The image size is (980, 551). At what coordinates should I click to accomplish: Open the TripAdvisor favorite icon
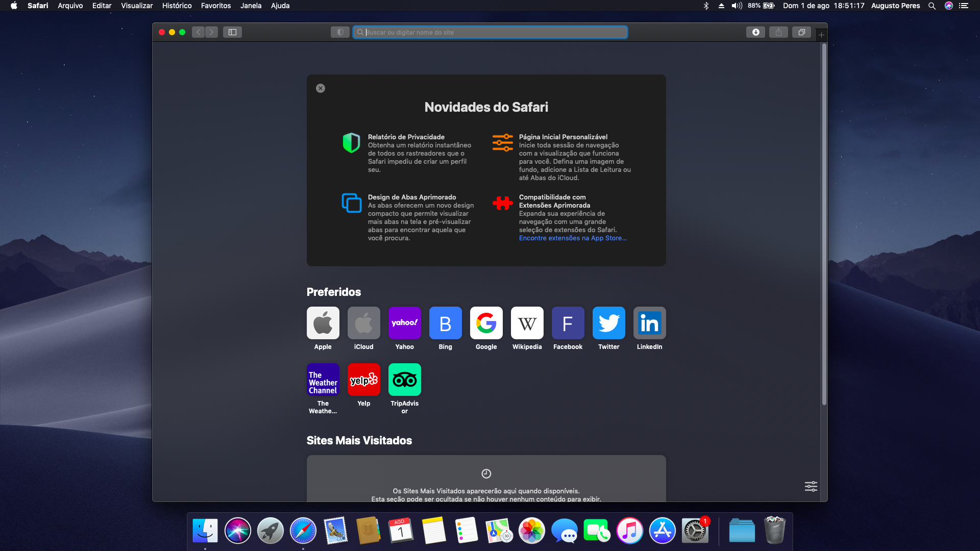click(x=404, y=380)
